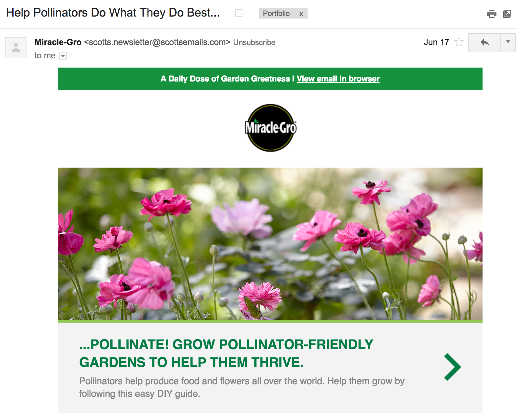Open email in new window icon
The image size is (517, 420).
[x=507, y=14]
